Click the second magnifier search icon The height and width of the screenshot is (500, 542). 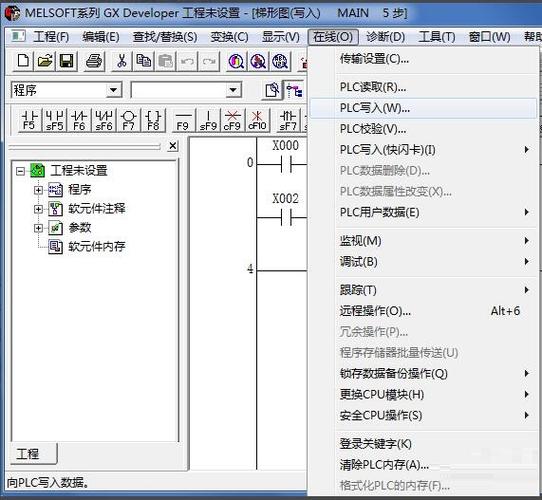click(x=258, y=62)
